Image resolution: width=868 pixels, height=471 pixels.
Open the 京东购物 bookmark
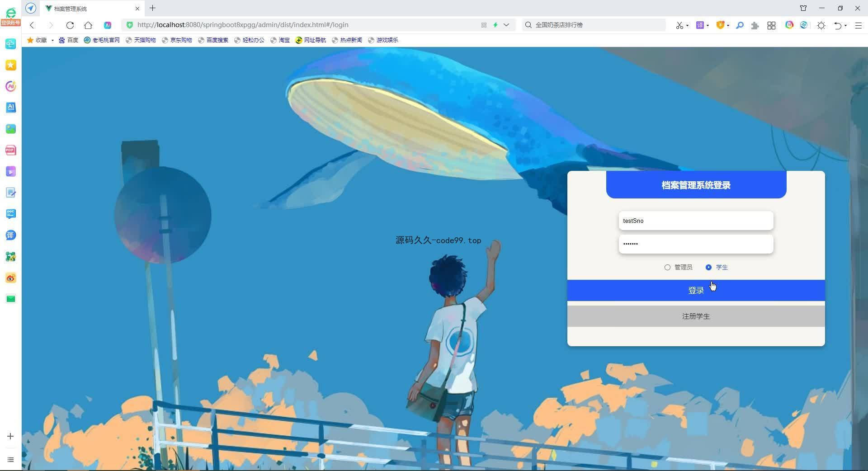[x=177, y=40]
